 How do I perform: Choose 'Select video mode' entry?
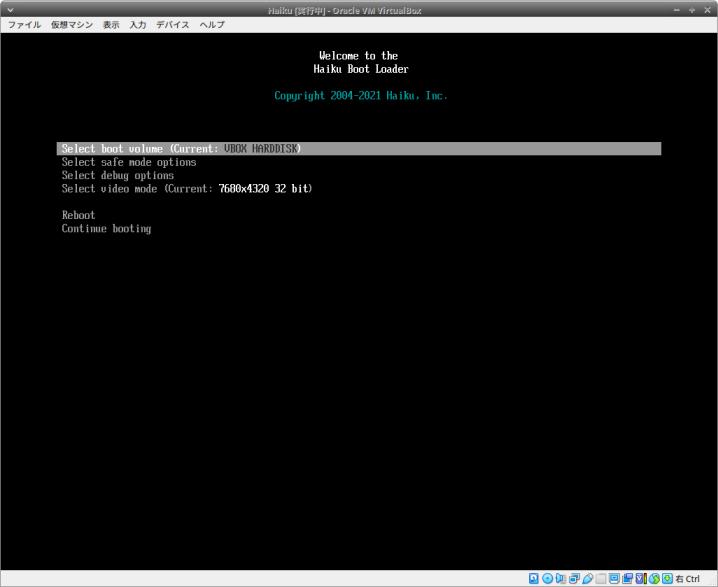click(x=187, y=189)
